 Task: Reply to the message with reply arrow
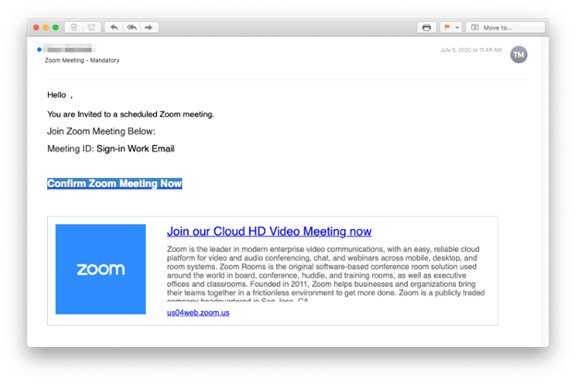[x=114, y=28]
